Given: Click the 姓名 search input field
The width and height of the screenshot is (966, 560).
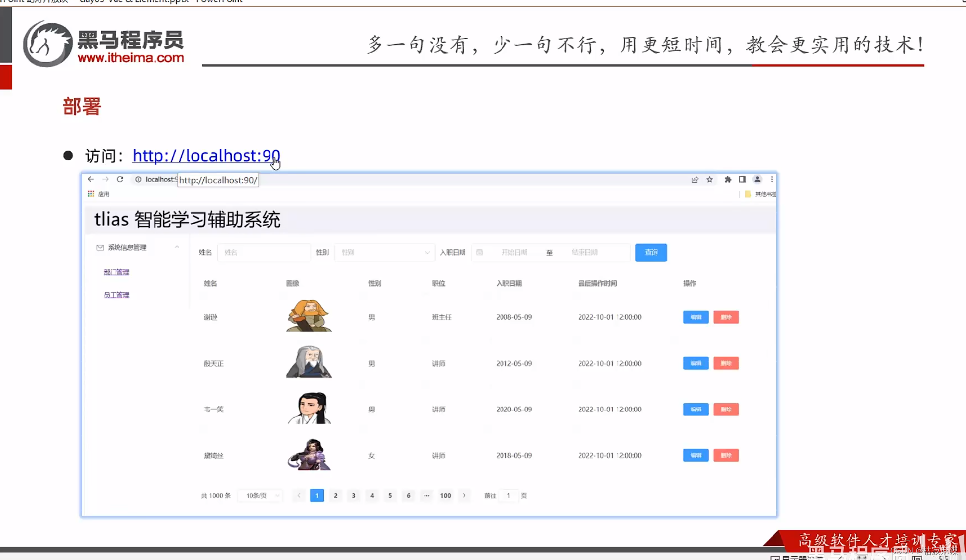Looking at the screenshot, I should (x=264, y=252).
